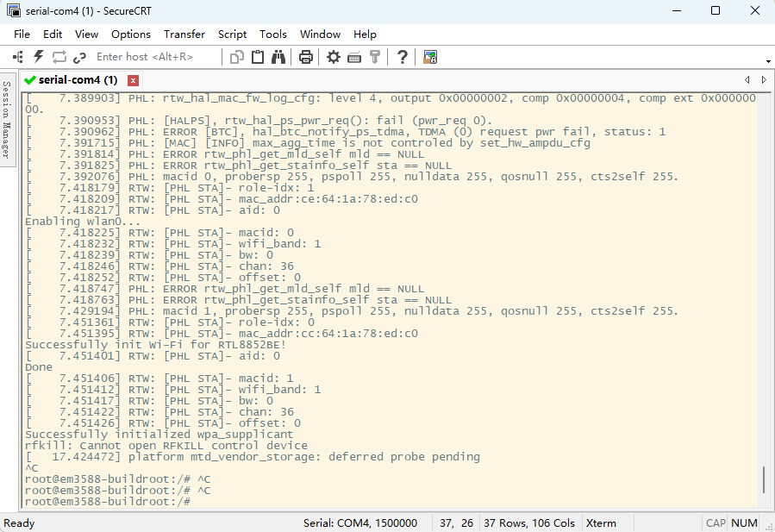
Task: Click the Public Key Assistant key icon
Action: point(375,57)
